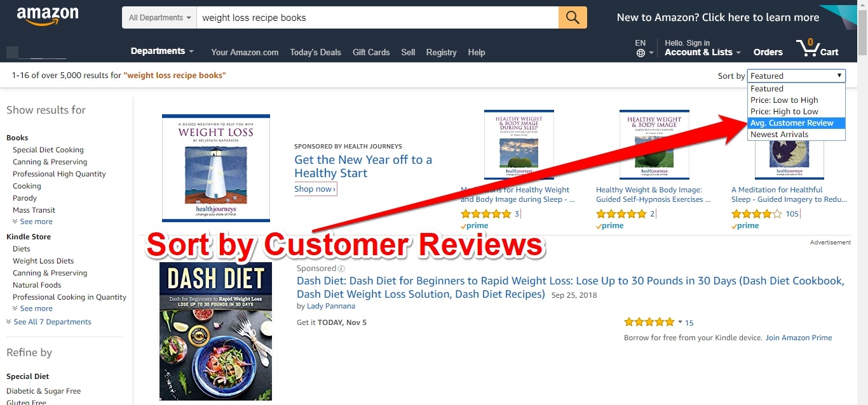Expand See All 7 Departments
The width and height of the screenshot is (868, 405).
tap(49, 322)
